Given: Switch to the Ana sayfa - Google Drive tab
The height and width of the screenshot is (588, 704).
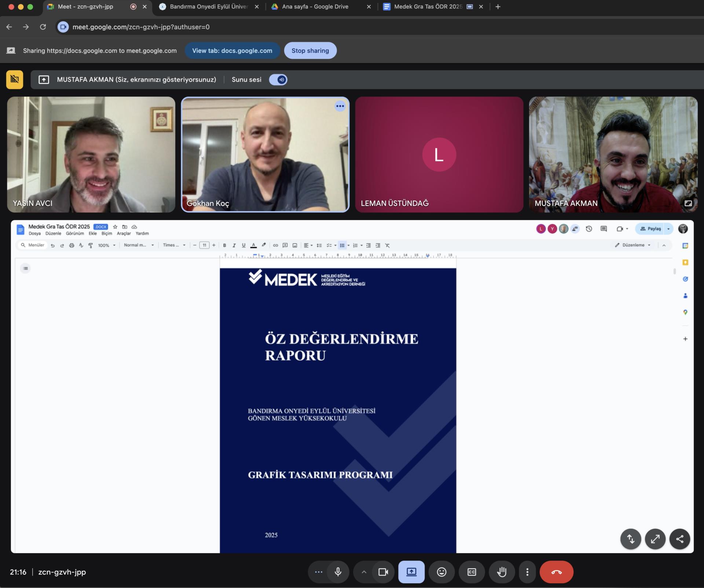Looking at the screenshot, I should coord(315,7).
